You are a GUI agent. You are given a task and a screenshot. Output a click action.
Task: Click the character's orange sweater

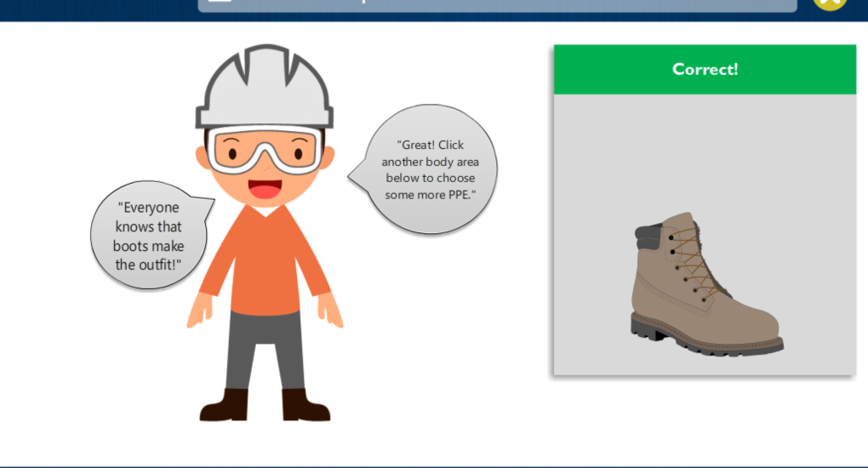pyautogui.click(x=266, y=260)
